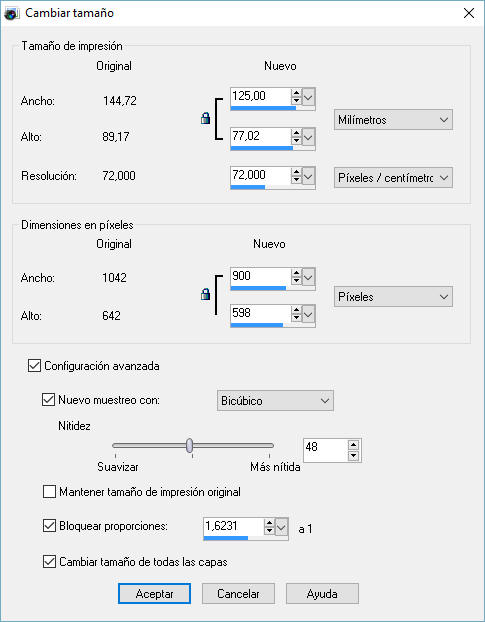
Task: Click the new pixel height field 598
Action: (261, 313)
